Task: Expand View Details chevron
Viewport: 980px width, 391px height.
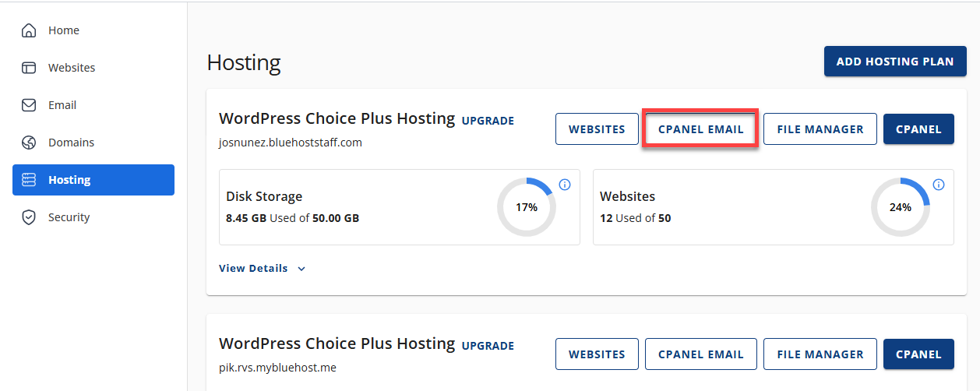Action: point(301,269)
